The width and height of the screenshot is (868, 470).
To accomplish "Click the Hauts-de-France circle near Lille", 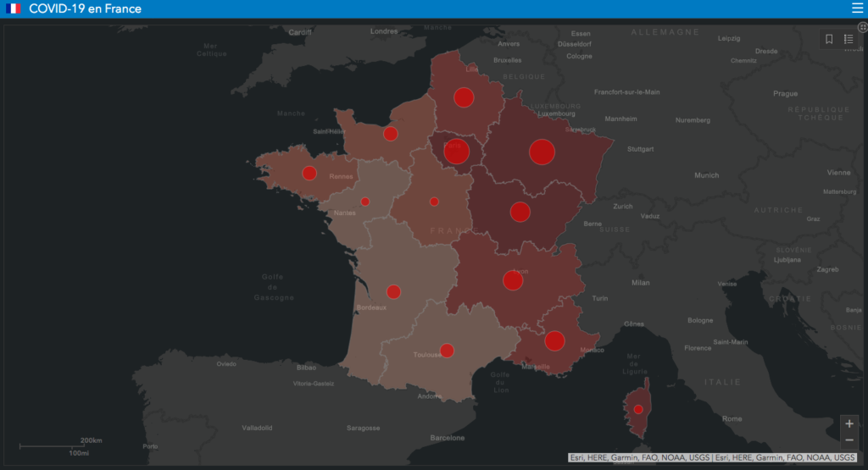I will (464, 97).
